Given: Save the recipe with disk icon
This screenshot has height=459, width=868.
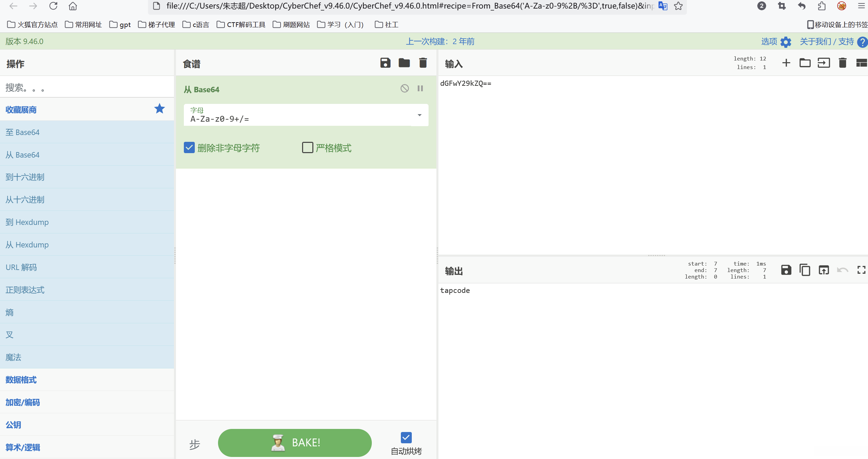Looking at the screenshot, I should [x=385, y=63].
